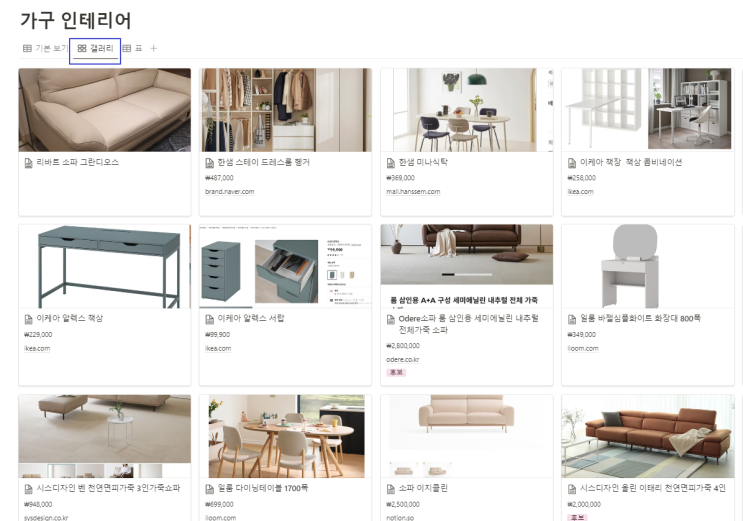Select the 갤러리 gallery view tab
Screen dimensions: 743x521
(x=95, y=48)
